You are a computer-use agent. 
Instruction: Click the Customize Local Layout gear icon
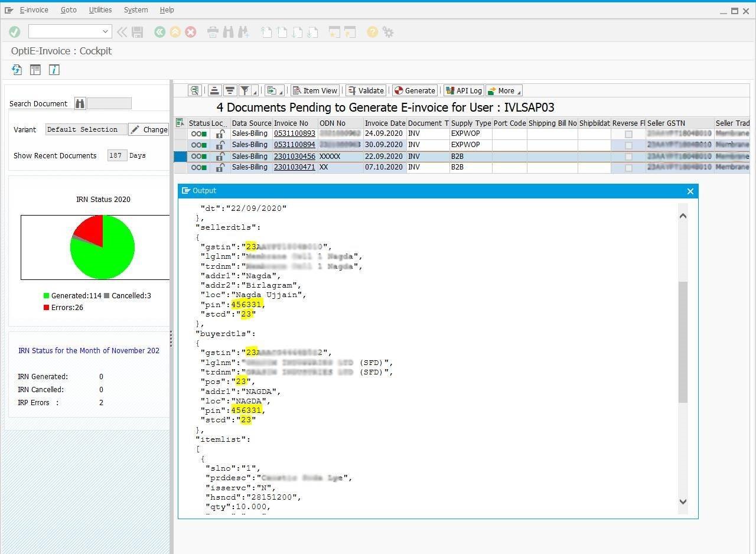point(388,32)
